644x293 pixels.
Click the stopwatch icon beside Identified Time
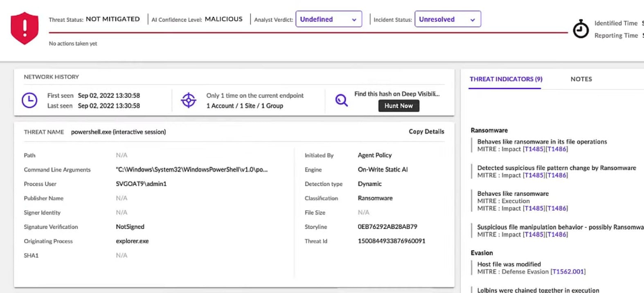tap(580, 29)
